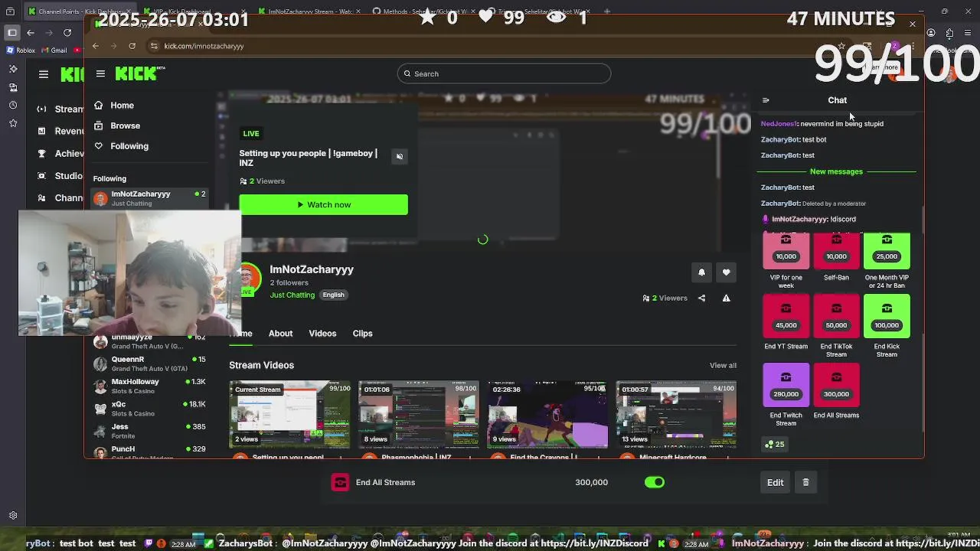The height and width of the screenshot is (551, 980).
Task: Open Following in Kick sidebar
Action: [121, 146]
